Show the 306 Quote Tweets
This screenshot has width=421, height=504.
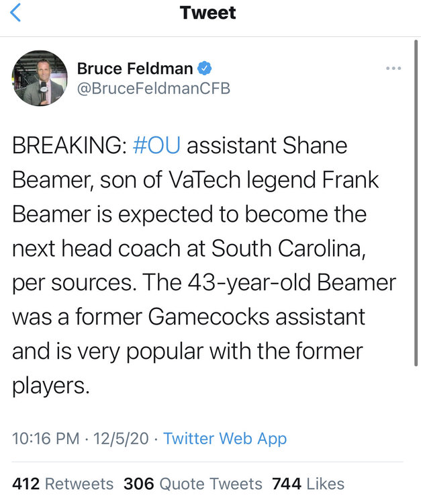point(193,483)
